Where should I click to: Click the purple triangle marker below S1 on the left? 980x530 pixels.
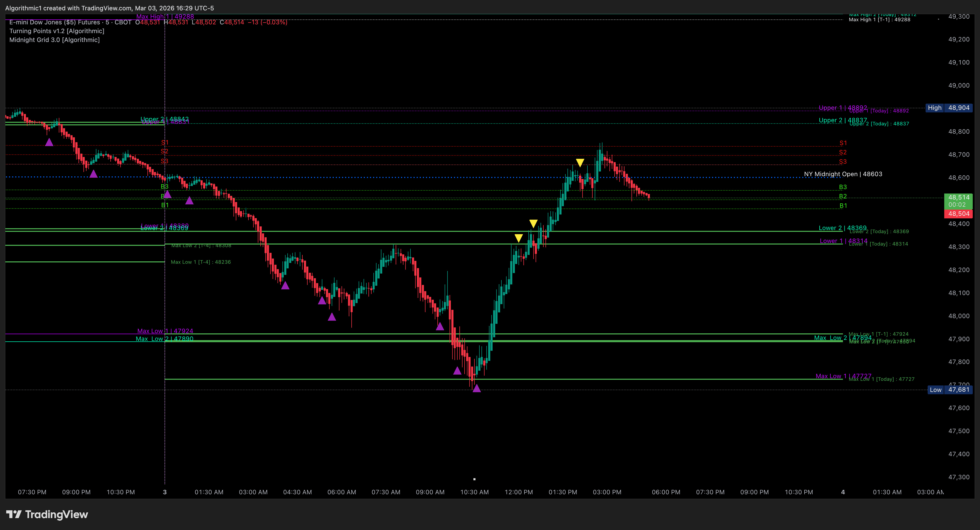[49, 142]
